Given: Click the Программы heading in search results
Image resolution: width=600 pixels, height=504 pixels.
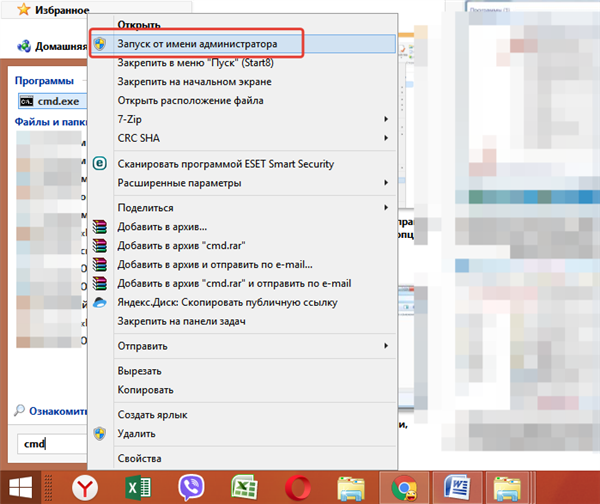Looking at the screenshot, I should (44, 81).
